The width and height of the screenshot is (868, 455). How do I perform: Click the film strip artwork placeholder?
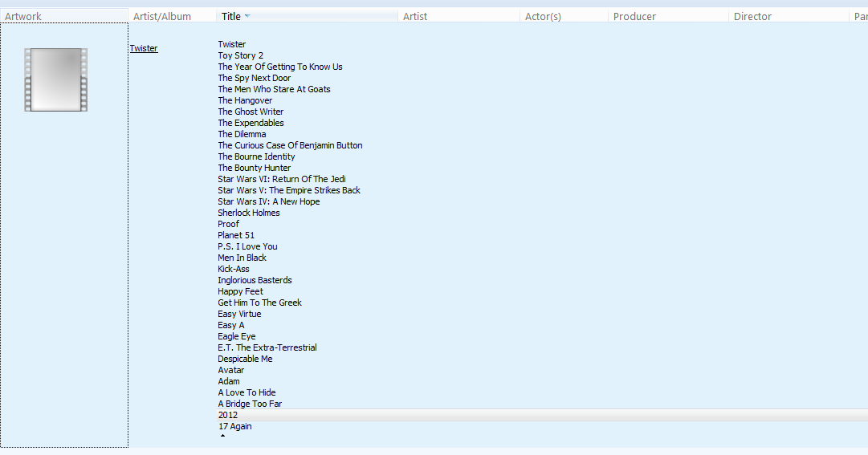[55, 79]
